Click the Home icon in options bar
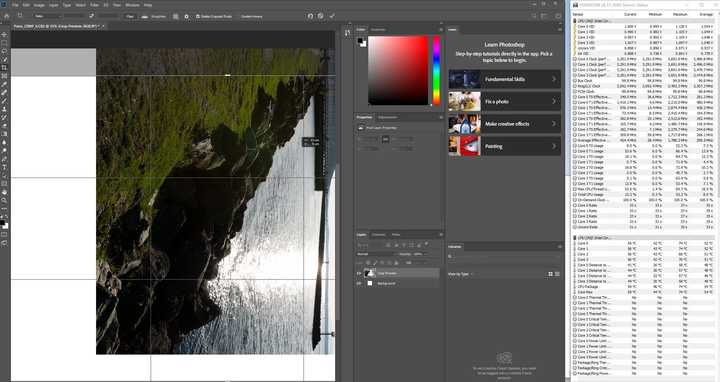 tap(6, 16)
